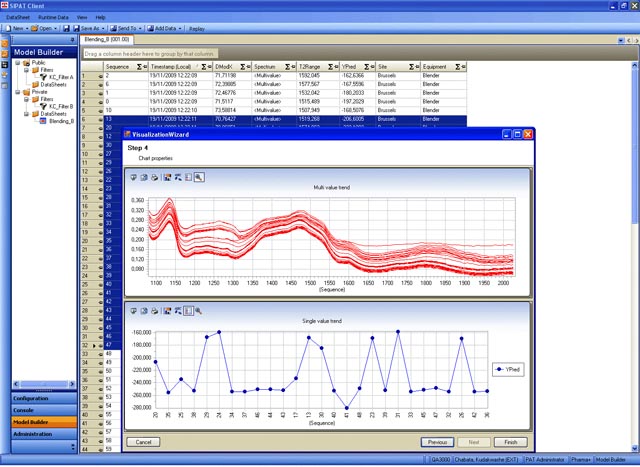Screen dimensions: 640x467
Task: Collapse the Public tree node
Action: click(x=17, y=62)
